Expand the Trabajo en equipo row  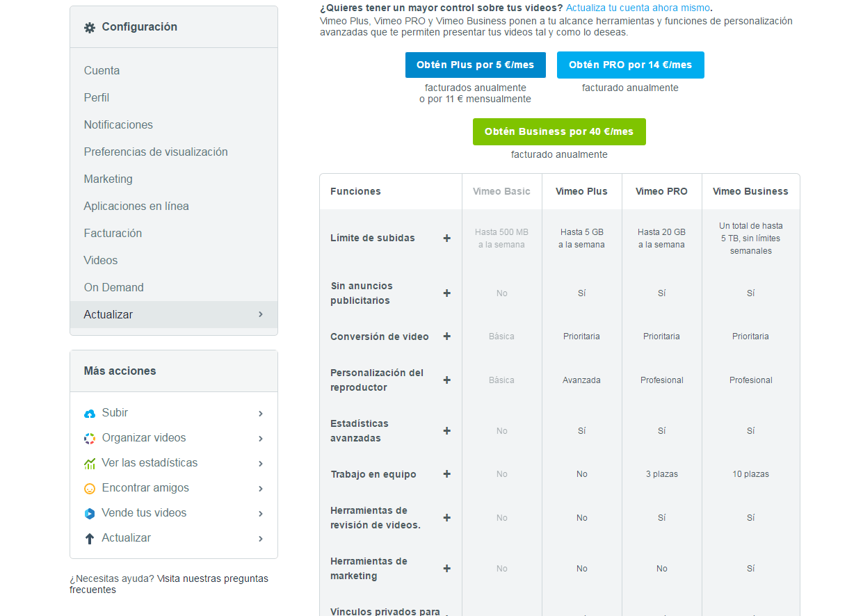[x=447, y=474]
